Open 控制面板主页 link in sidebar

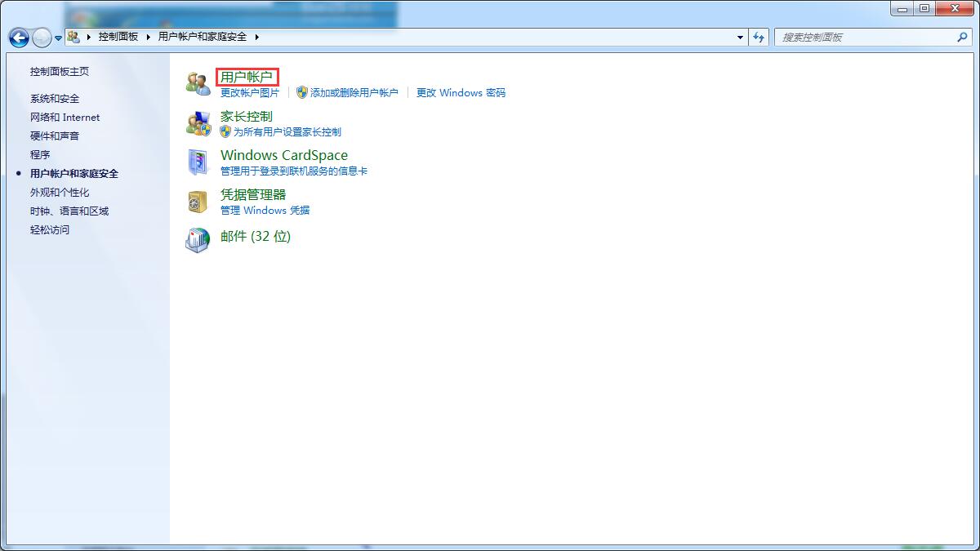[60, 72]
